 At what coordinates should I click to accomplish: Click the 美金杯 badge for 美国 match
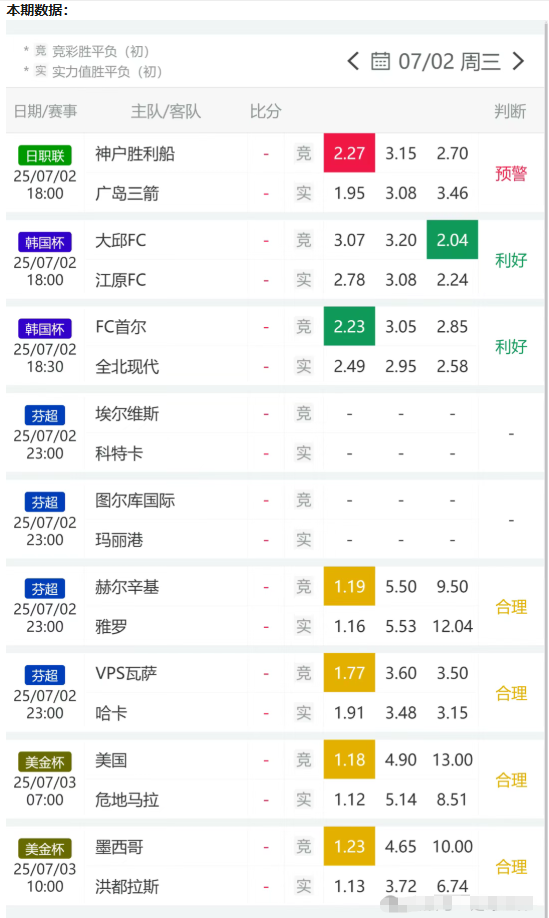45,762
